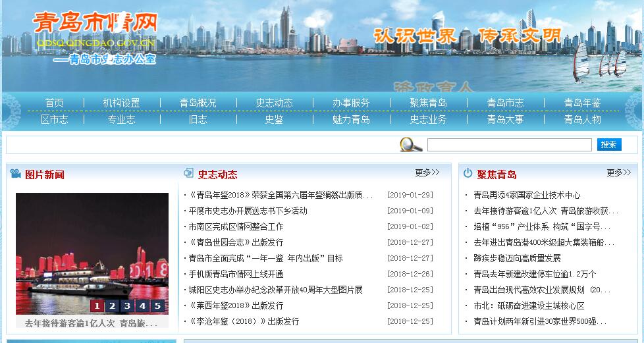Image resolution: width=644 pixels, height=343 pixels.
Task: Switch slideshow to image number 3
Action: pyautogui.click(x=127, y=305)
